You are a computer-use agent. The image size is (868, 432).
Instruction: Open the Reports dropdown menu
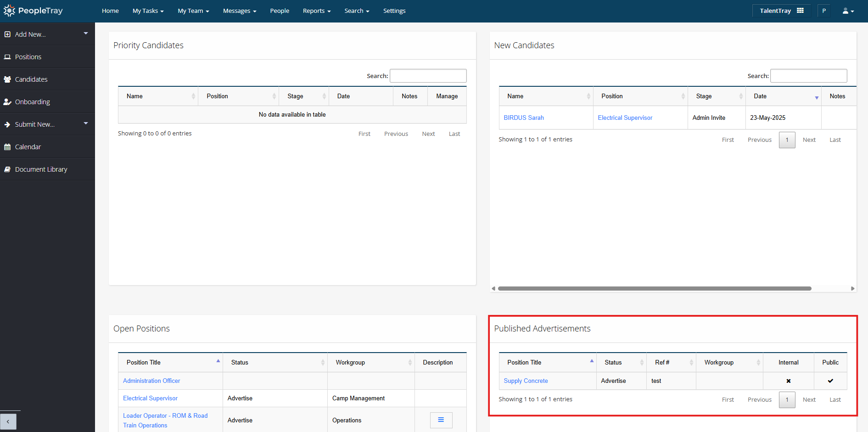pyautogui.click(x=316, y=11)
